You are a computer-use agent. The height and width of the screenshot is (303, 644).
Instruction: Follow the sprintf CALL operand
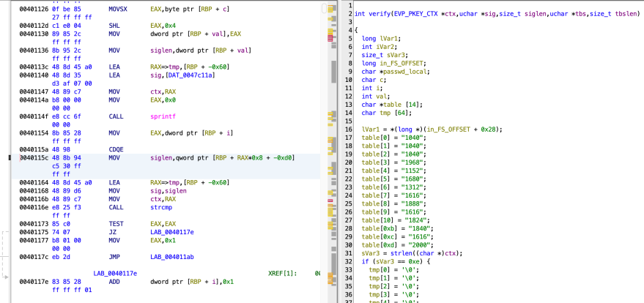pyautogui.click(x=162, y=115)
